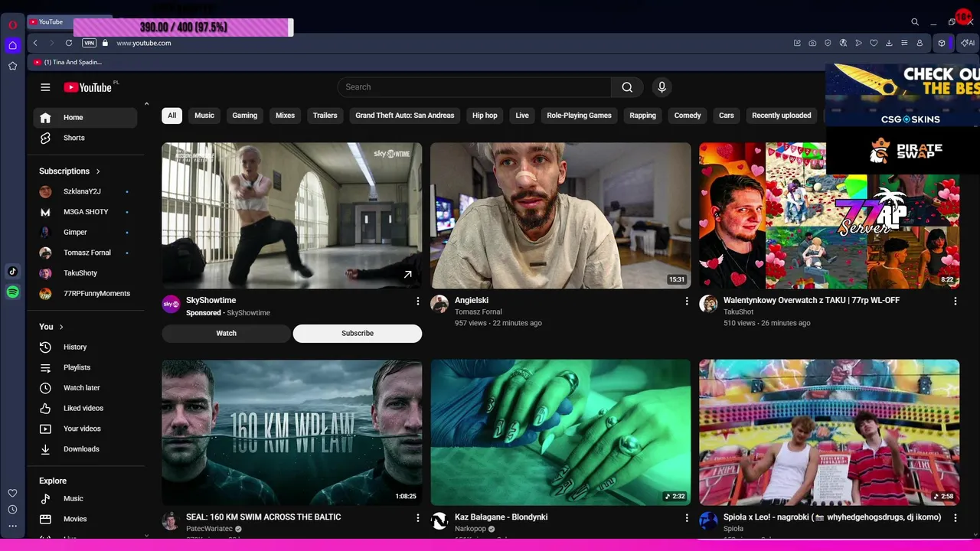Select the Role-Playing Games chip

pos(579,116)
